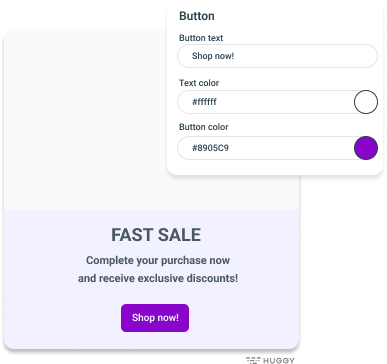Click the Huggy logo glyph icon
The width and height of the screenshot is (387, 364).
(253, 360)
